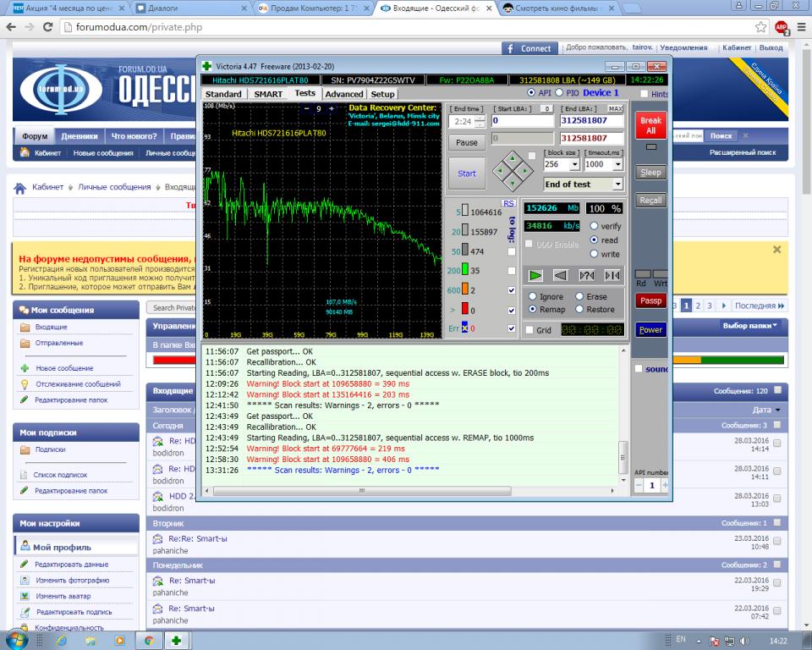Select the PIO mode radio button
The width and height of the screenshot is (812, 650).
coord(559,93)
